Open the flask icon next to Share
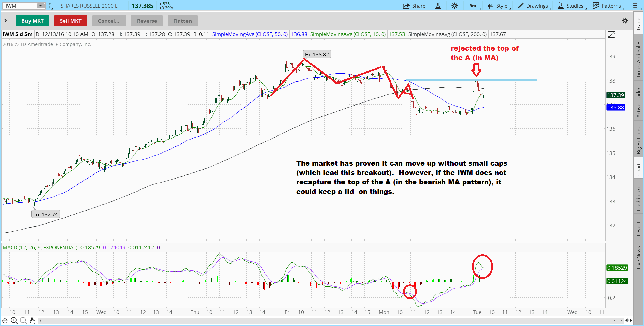 click(438, 6)
